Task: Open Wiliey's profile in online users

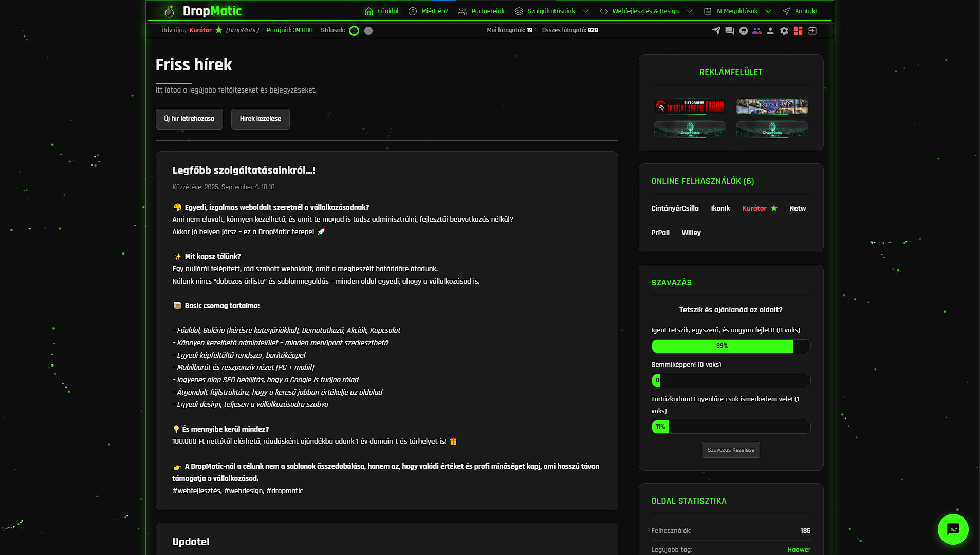Action: point(691,233)
